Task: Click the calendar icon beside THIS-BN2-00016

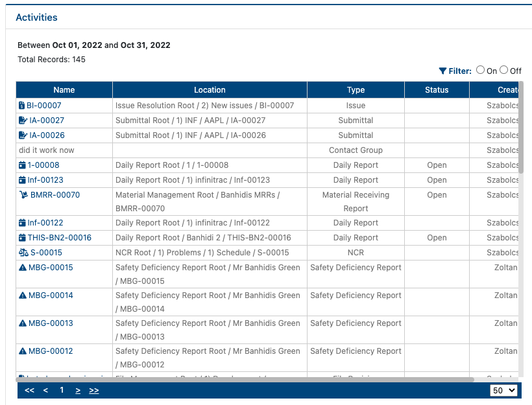Action: pos(22,238)
